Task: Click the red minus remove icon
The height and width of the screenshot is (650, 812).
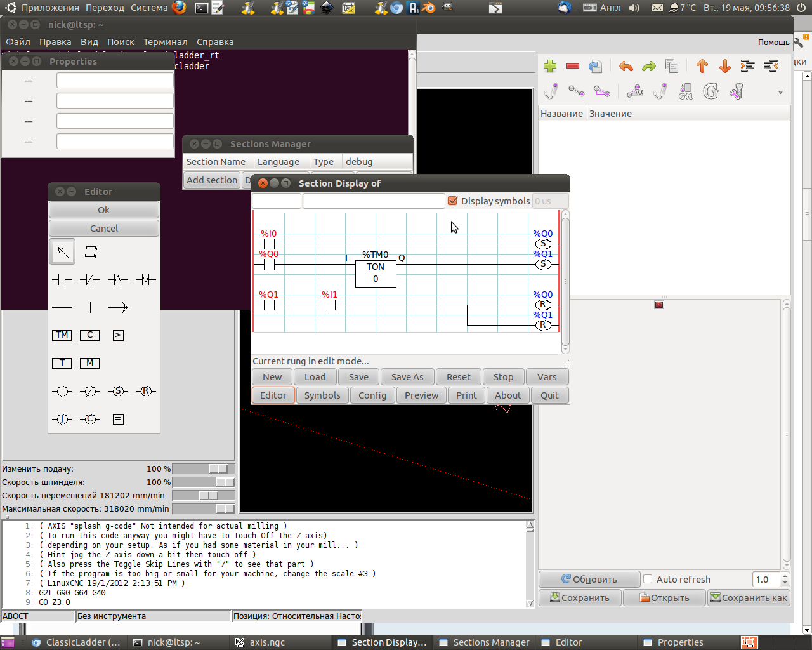Action: (573, 66)
